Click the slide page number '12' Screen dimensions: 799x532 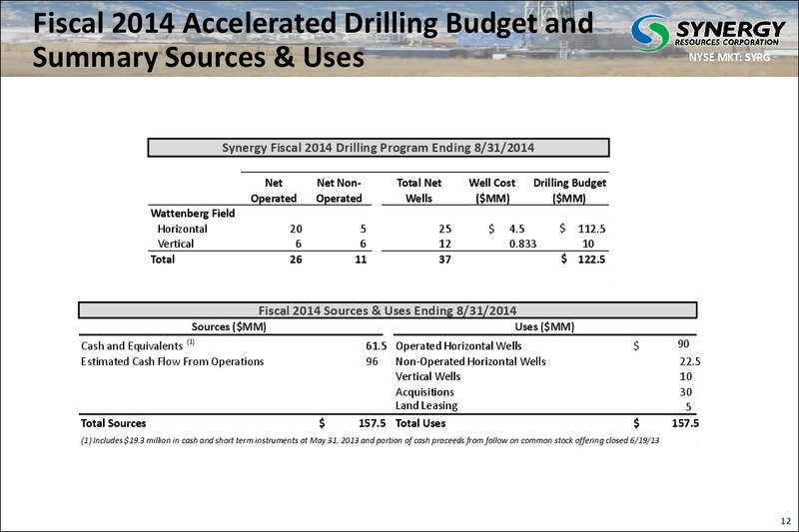coord(786,521)
